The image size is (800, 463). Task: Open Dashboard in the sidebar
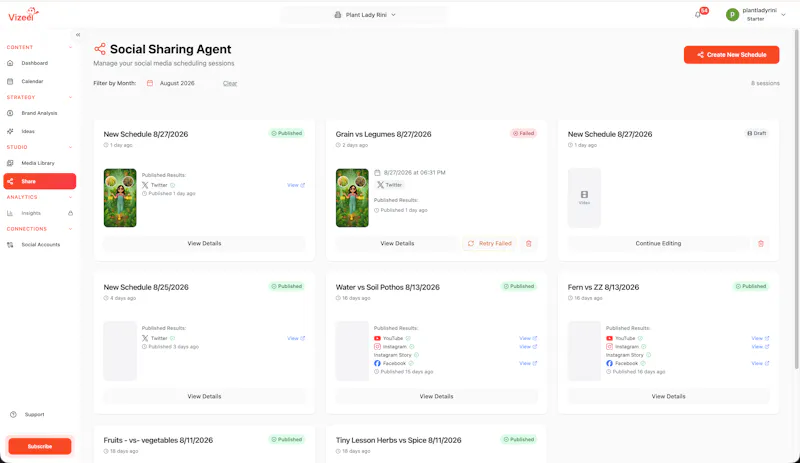coord(39,63)
